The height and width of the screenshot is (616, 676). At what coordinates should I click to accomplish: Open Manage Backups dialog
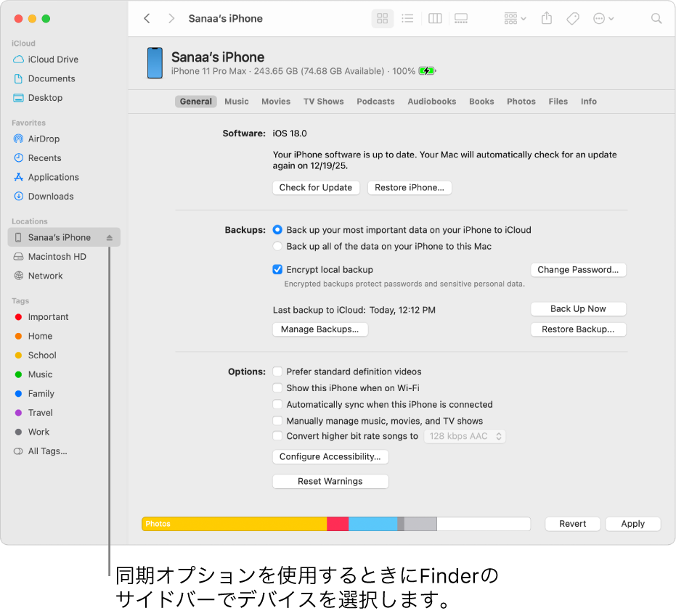pyautogui.click(x=320, y=329)
